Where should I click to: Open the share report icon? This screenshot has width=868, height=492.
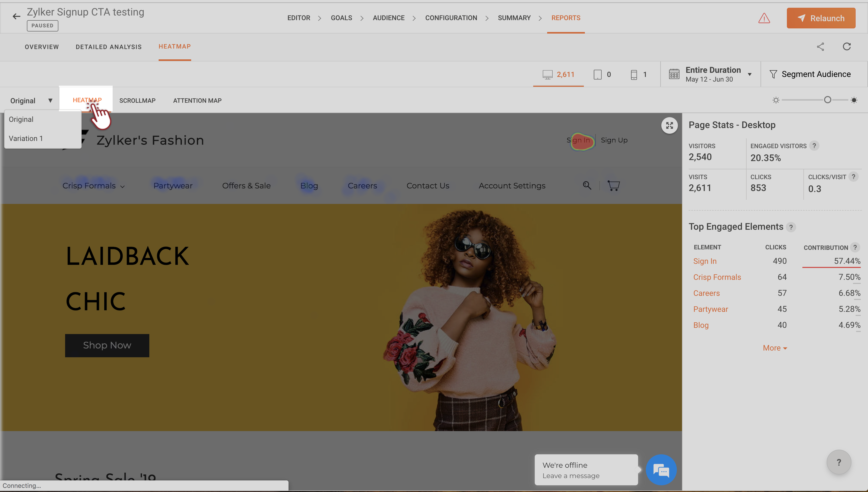820,47
